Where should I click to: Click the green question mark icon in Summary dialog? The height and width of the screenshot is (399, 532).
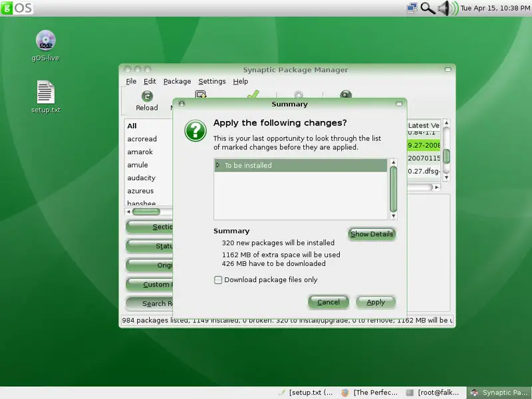[x=196, y=130]
